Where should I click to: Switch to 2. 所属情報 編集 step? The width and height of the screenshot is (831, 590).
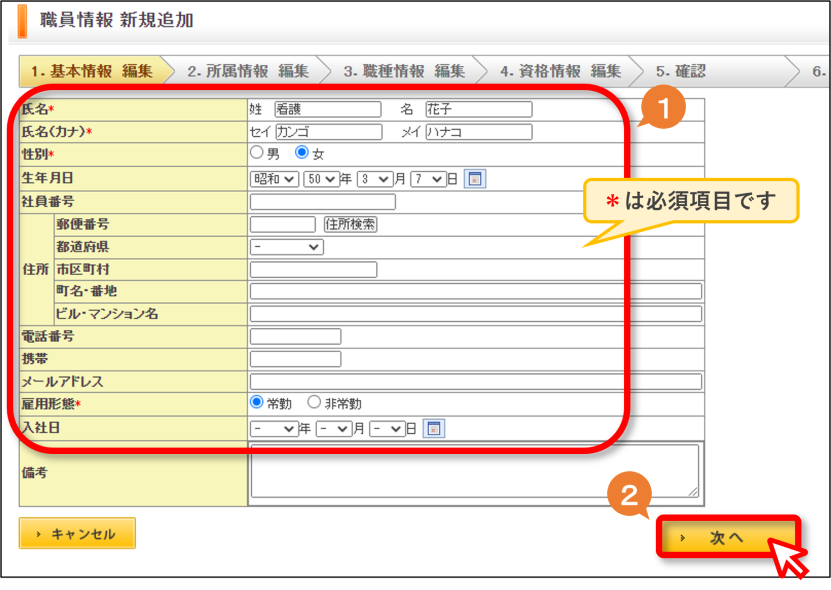[248, 71]
